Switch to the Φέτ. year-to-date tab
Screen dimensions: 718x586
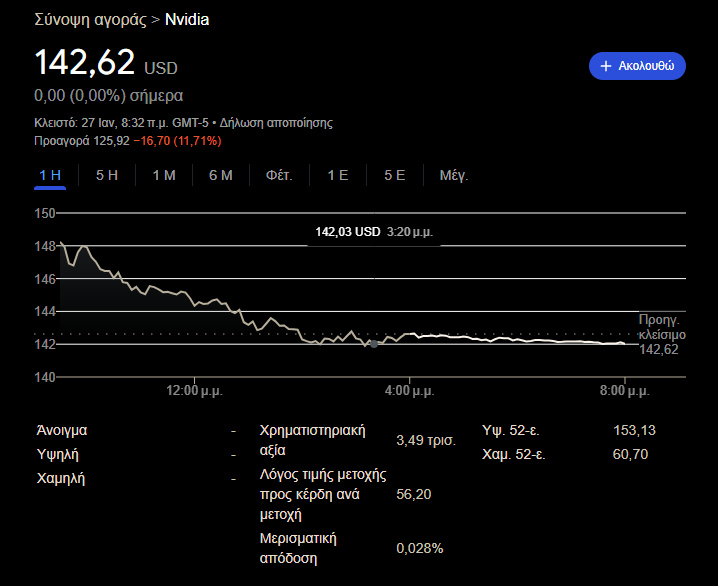[x=279, y=175]
